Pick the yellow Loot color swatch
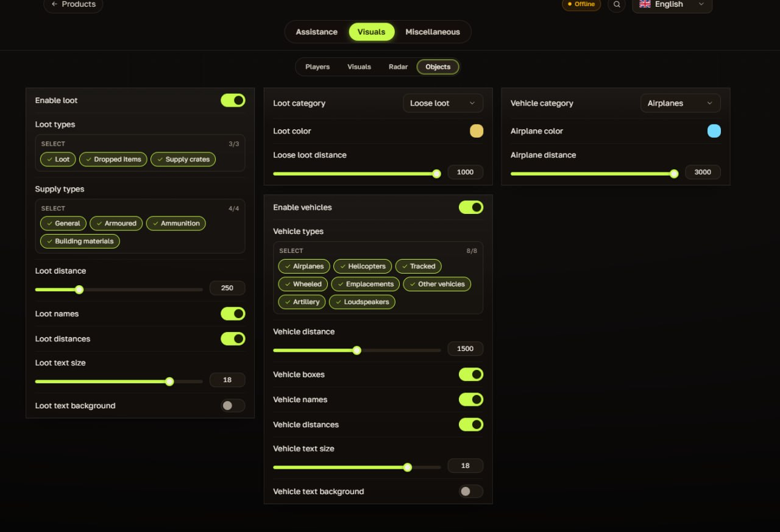The width and height of the screenshot is (780, 532). (x=477, y=131)
